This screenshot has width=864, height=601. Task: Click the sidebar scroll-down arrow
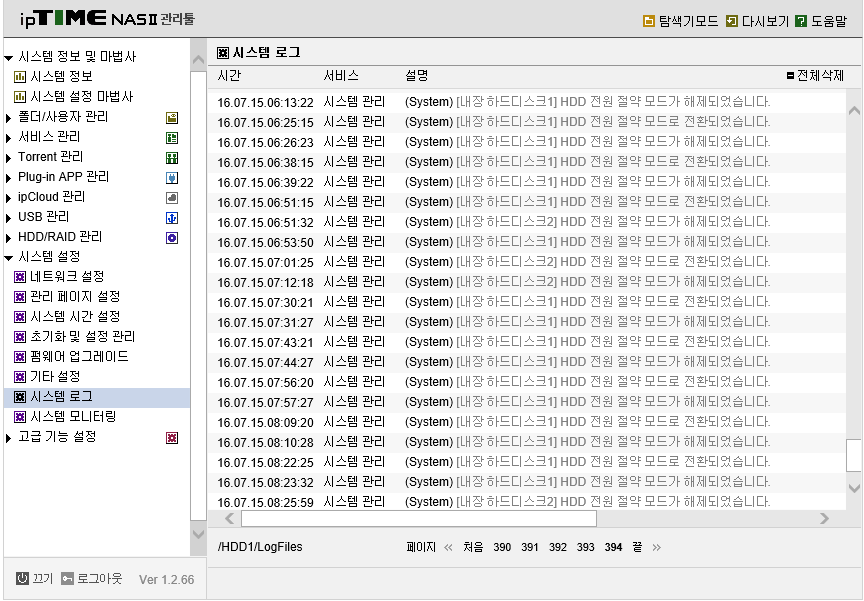(198, 533)
